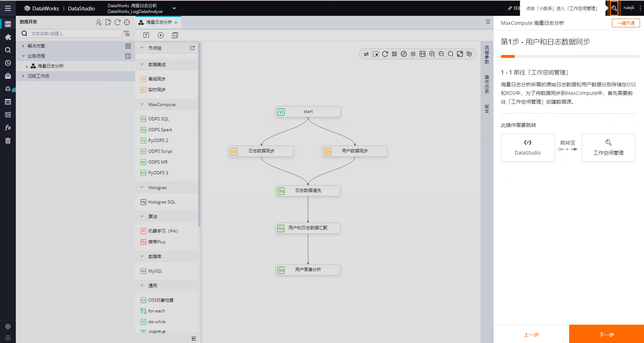
Task: Open the hamburger main menu
Action: (8, 8)
